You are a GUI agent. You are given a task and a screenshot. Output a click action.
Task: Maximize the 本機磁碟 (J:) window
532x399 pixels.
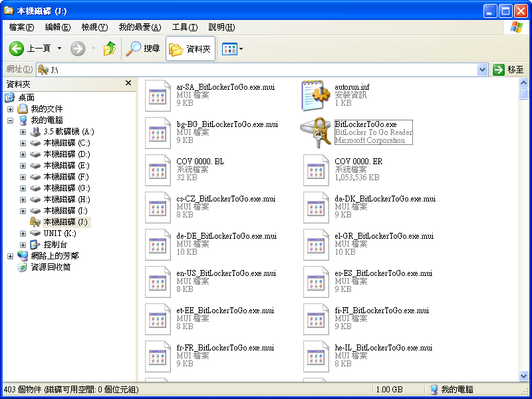point(505,11)
